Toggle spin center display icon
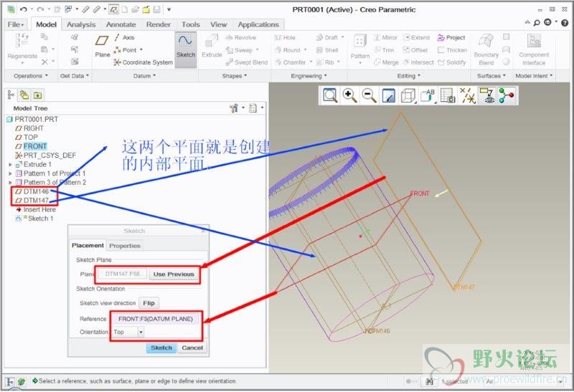 point(507,96)
